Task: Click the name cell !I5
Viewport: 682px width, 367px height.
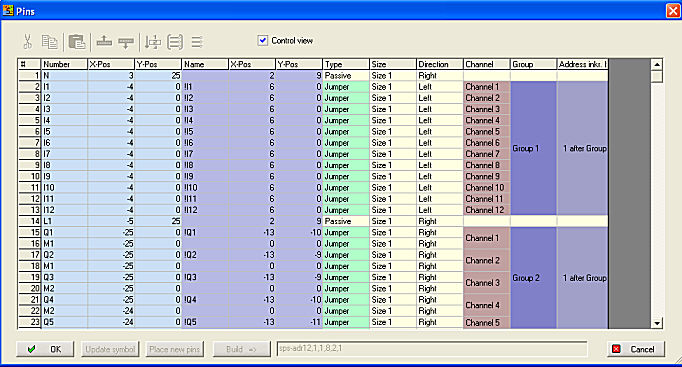Action: [205, 132]
